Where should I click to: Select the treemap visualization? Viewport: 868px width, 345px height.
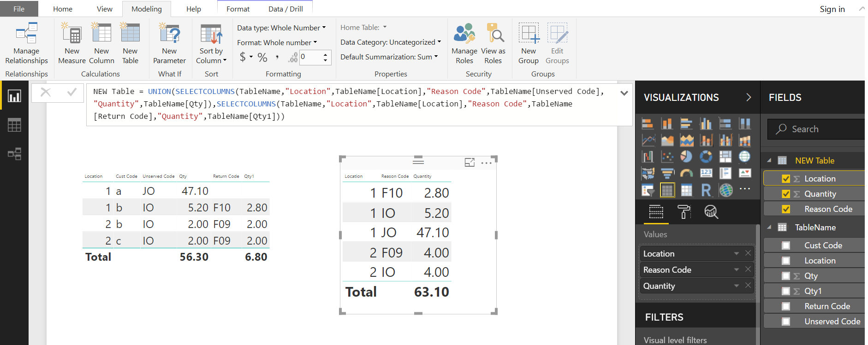tap(725, 157)
